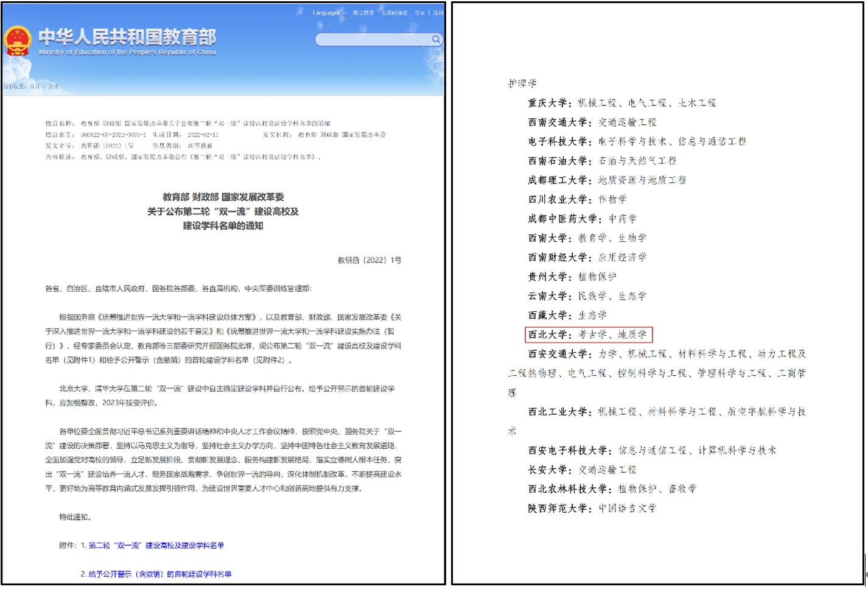This screenshot has height=589, width=868.
Task: Click the search magnifier icon
Action: click(436, 39)
